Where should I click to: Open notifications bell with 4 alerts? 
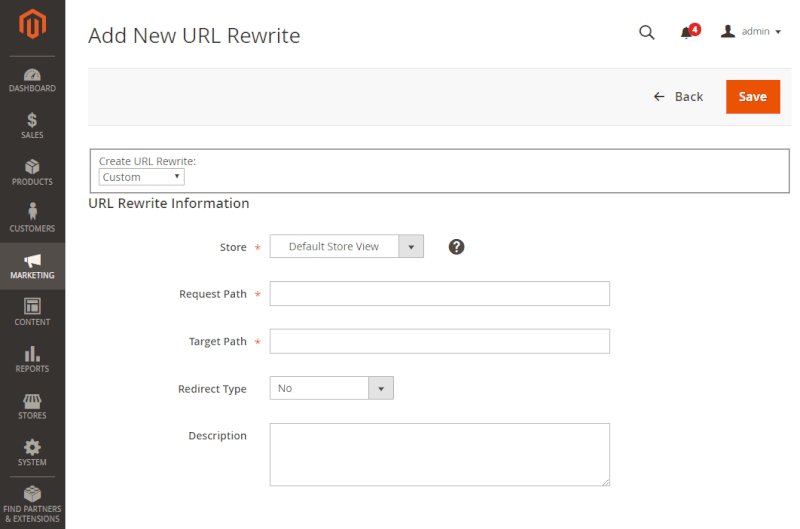tap(690, 32)
